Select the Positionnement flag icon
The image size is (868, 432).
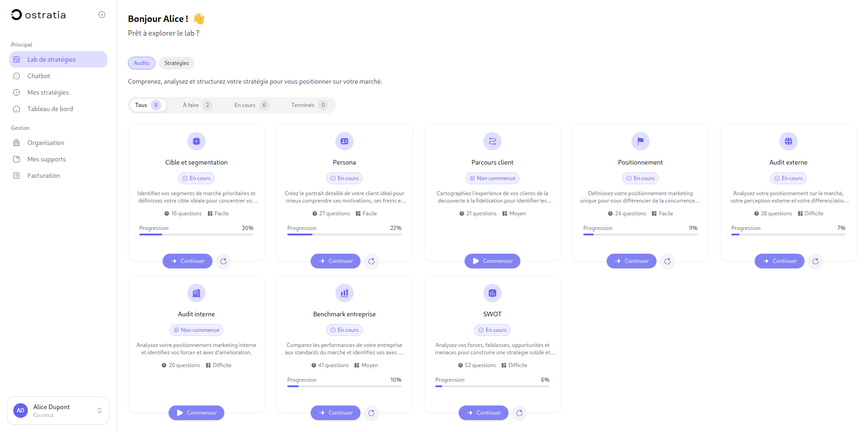(x=640, y=141)
